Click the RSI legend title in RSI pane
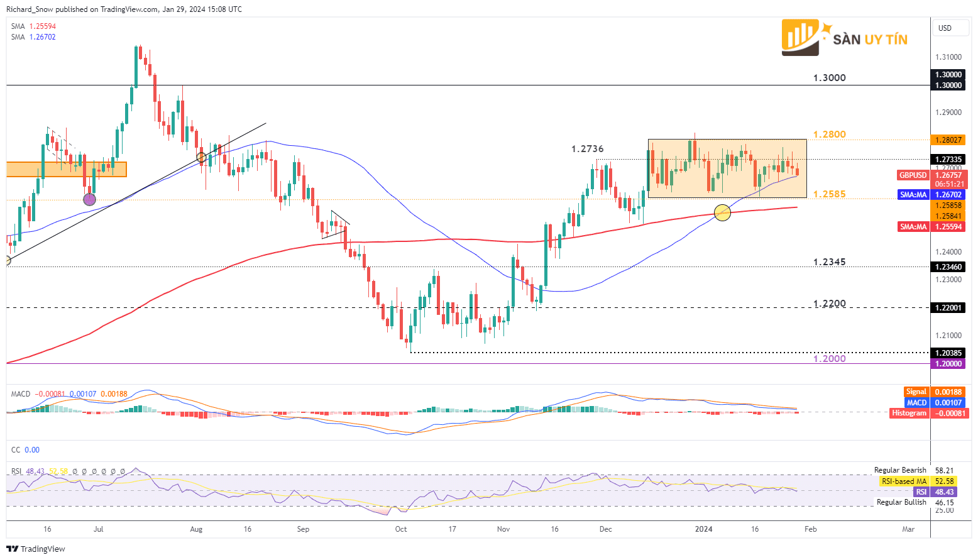 (x=16, y=471)
